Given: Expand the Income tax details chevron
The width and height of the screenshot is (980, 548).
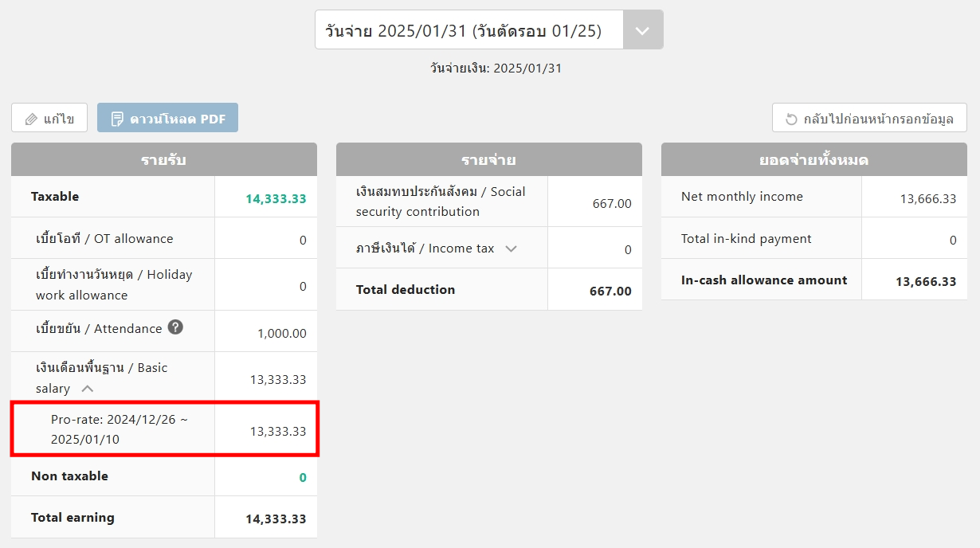Looking at the screenshot, I should 512,249.
